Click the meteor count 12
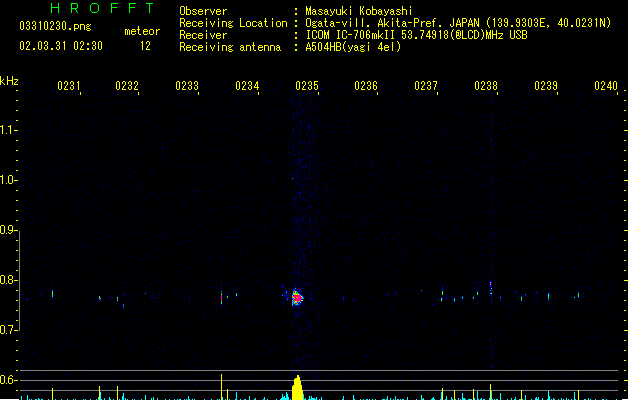The height and width of the screenshot is (400, 629). click(x=145, y=46)
